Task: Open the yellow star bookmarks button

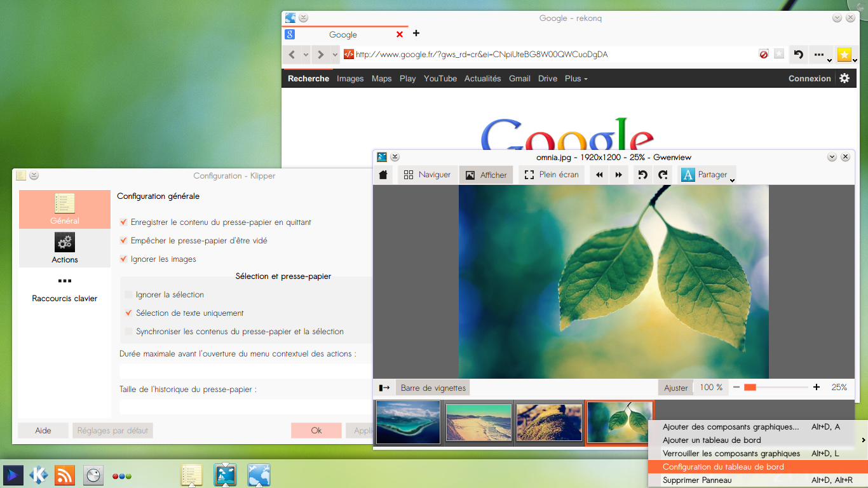Action: 845,55
